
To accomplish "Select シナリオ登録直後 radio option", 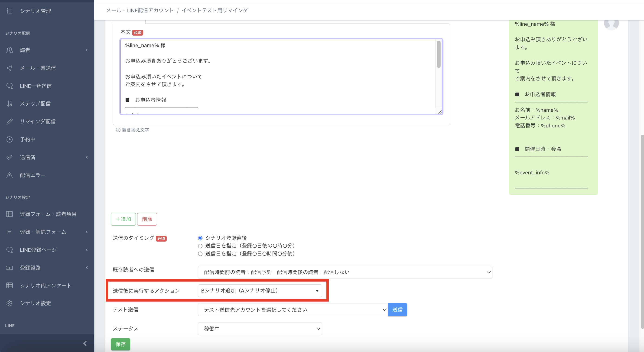I will (200, 238).
